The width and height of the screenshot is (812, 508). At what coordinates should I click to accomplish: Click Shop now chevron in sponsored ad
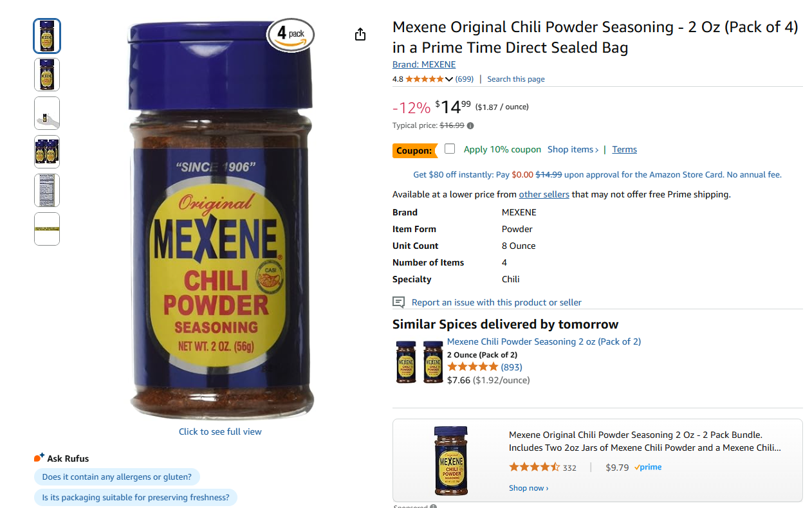click(x=528, y=488)
